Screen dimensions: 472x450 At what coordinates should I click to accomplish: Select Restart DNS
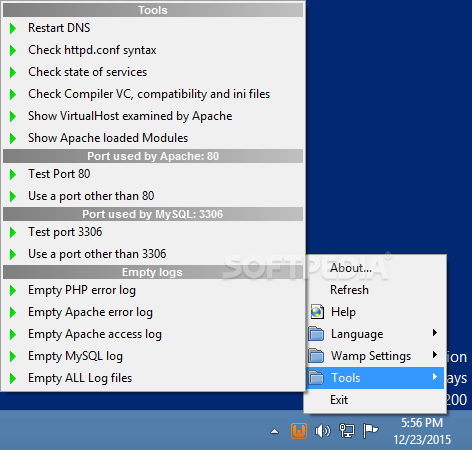click(x=153, y=28)
